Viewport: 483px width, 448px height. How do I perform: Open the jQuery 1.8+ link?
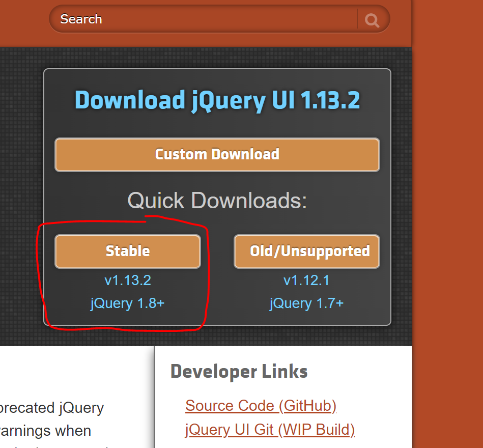128,303
